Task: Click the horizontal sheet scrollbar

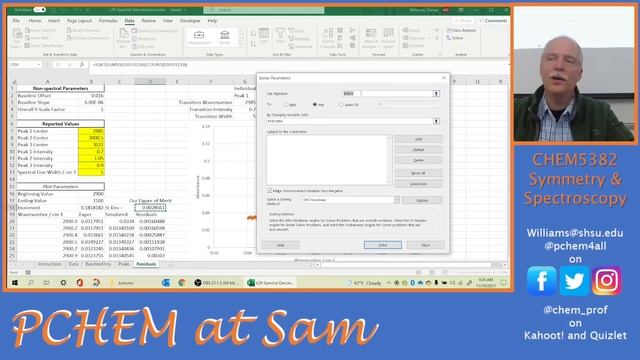Action: coord(411,264)
